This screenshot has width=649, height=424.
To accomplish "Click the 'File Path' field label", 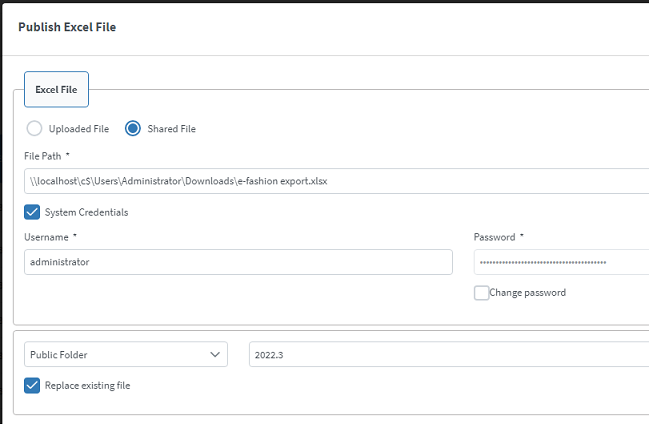I will click(43, 156).
